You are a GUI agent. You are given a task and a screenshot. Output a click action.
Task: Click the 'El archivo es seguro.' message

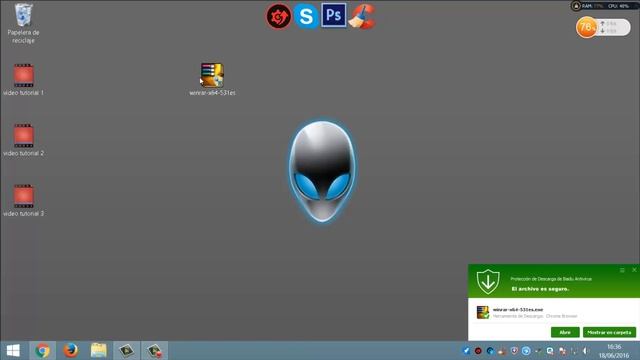coord(540,289)
